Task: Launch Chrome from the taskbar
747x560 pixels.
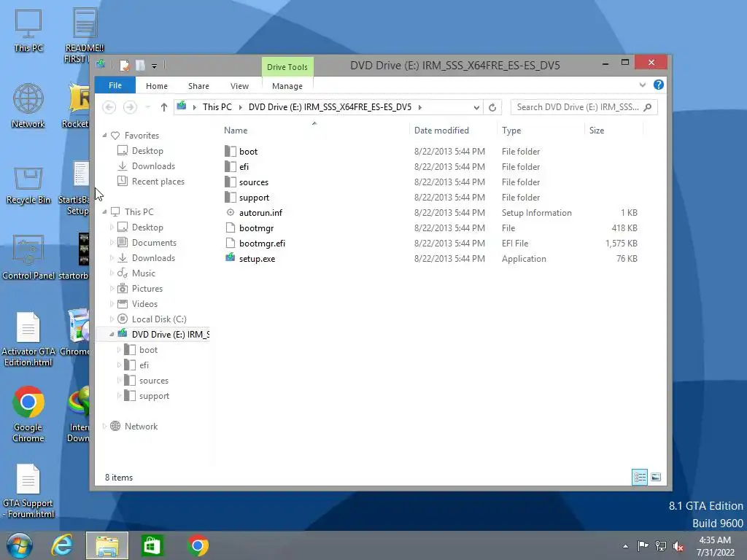Action: (x=198, y=545)
